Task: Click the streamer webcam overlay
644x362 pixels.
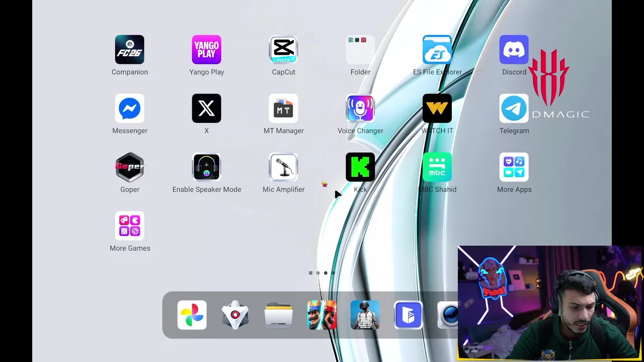Action: pyautogui.click(x=550, y=303)
